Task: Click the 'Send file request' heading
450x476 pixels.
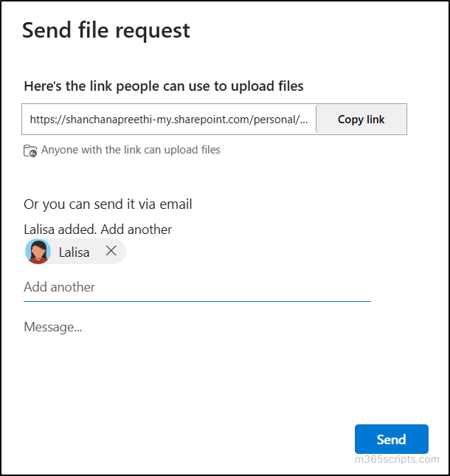Action: 106,31
